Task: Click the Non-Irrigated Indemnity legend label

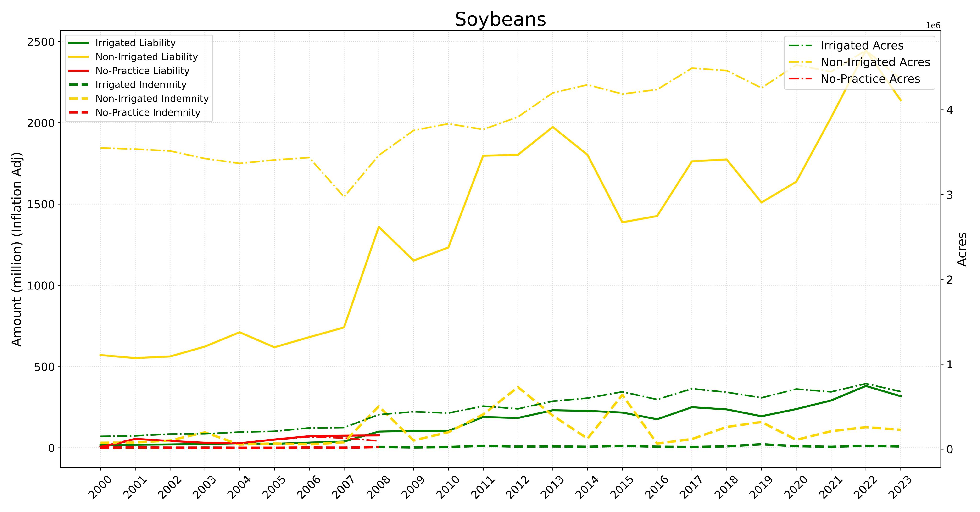Action: [x=152, y=99]
